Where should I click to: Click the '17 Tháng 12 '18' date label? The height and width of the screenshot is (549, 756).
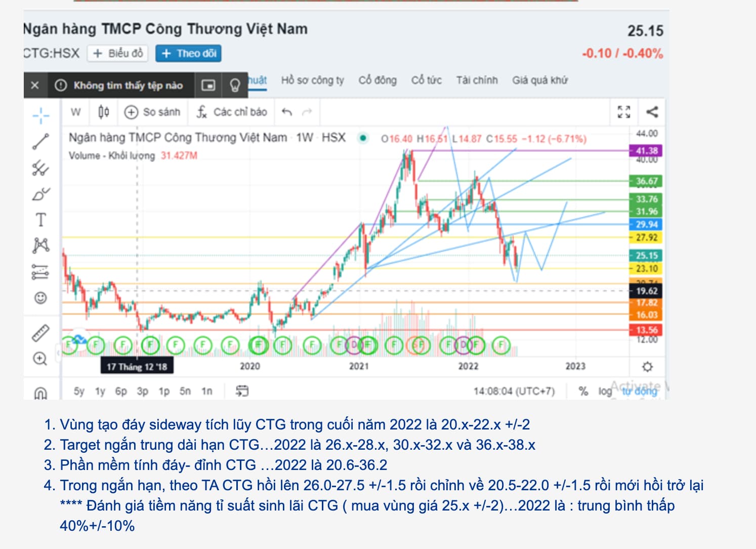137,366
